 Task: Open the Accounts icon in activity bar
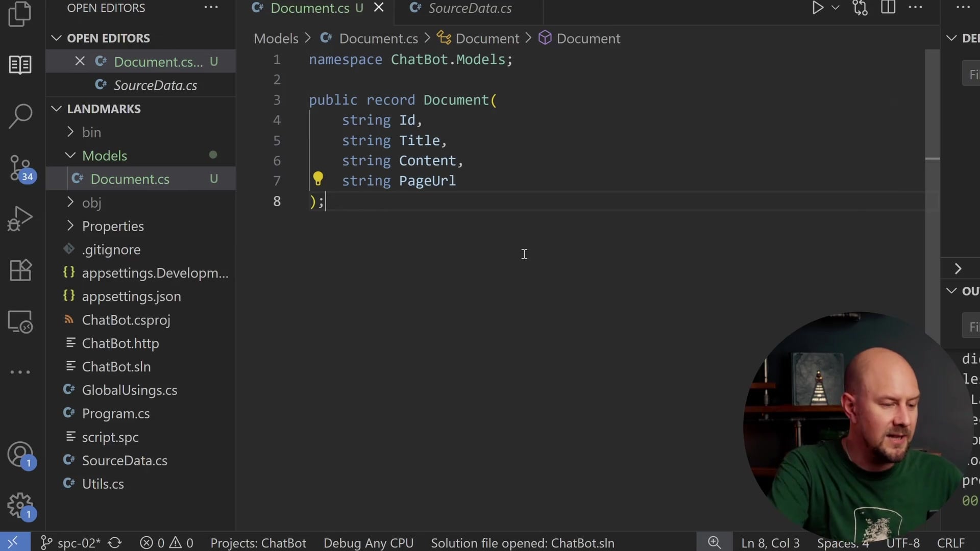click(20, 454)
